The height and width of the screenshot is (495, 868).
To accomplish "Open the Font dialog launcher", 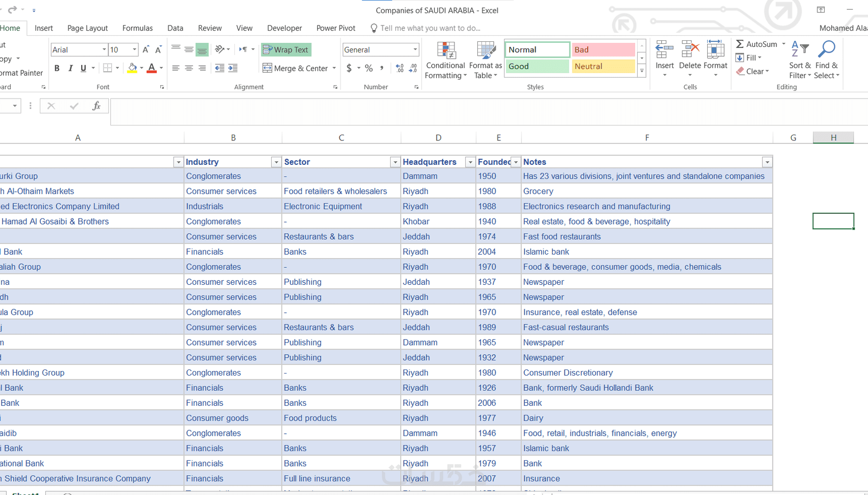I will pos(162,87).
